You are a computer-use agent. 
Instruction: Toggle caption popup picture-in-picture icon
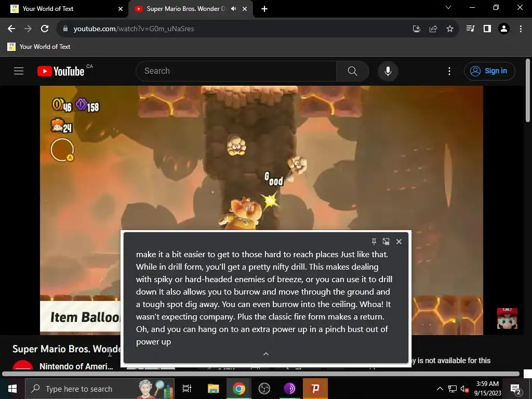tap(386, 242)
